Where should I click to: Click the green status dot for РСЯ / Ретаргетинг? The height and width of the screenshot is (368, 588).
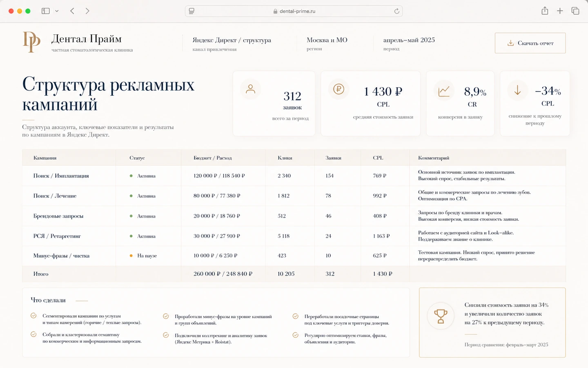pyautogui.click(x=131, y=236)
